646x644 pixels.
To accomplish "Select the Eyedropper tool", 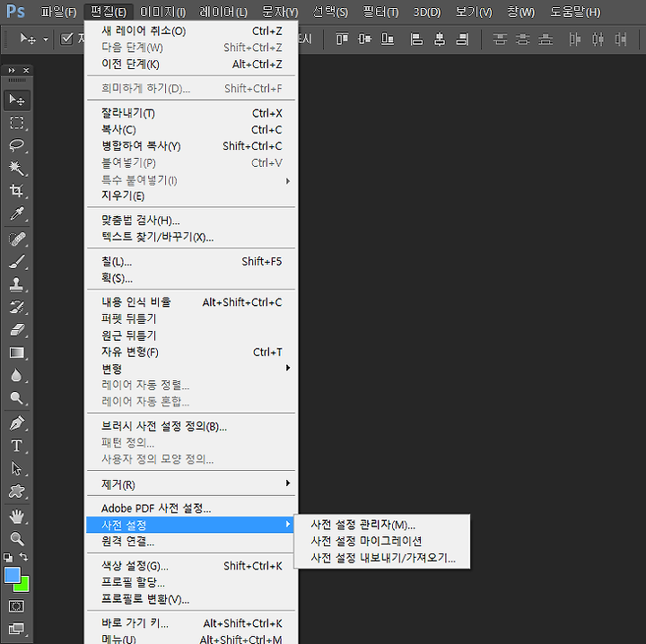I will tap(17, 213).
